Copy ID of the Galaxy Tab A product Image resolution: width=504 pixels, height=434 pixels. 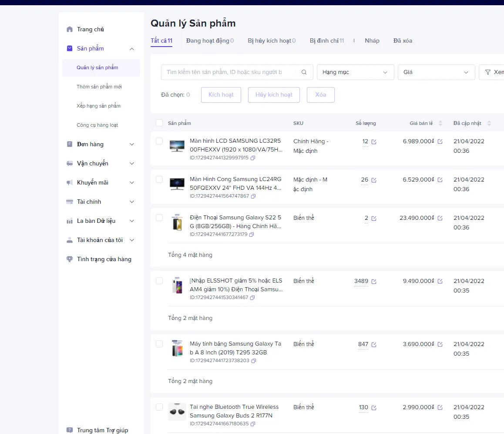[254, 361]
